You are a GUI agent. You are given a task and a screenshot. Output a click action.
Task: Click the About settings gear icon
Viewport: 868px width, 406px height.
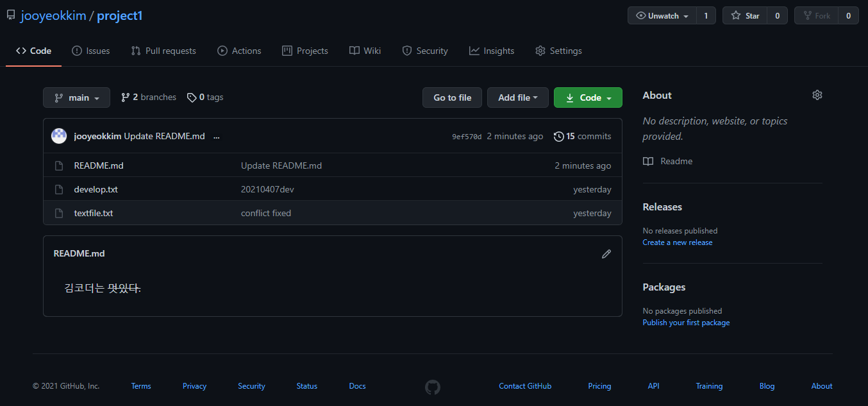point(817,95)
